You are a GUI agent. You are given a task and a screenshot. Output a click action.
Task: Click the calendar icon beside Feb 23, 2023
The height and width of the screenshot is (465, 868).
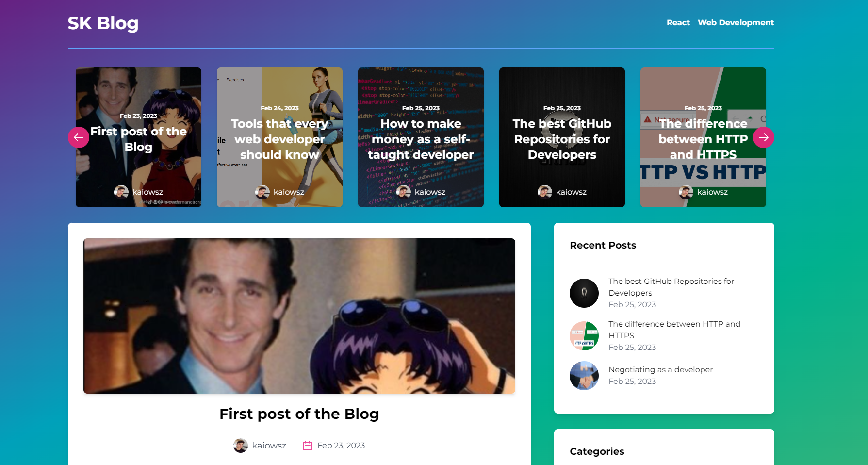point(308,446)
